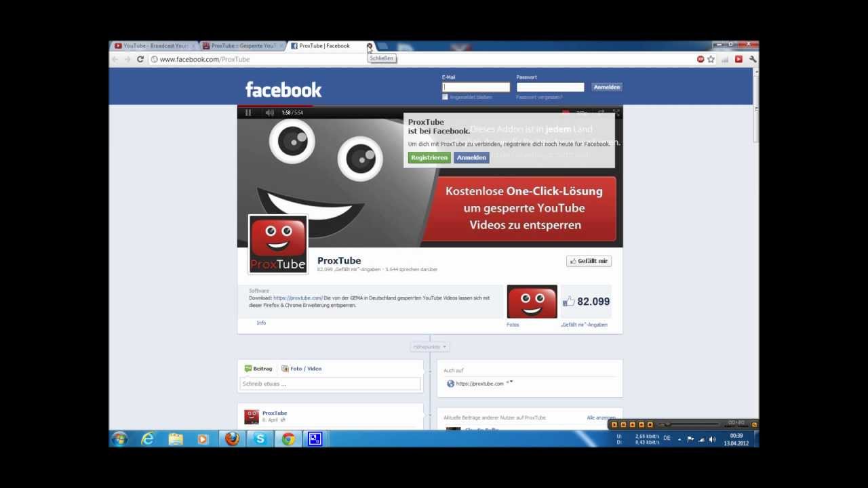Launch Internet Explorer from the taskbar
Viewport: 868px width, 488px height.
tap(147, 439)
